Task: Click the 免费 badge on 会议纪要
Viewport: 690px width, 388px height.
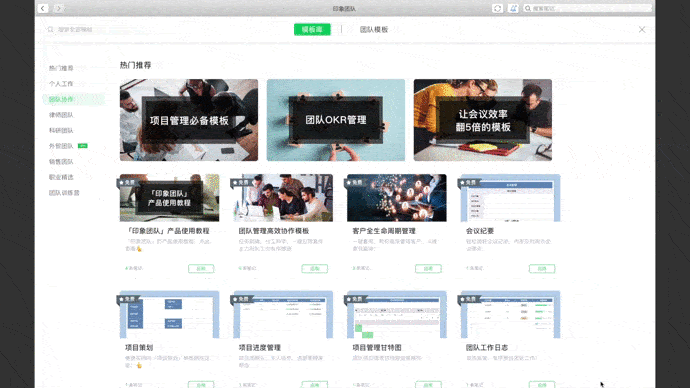Action: tap(469, 182)
